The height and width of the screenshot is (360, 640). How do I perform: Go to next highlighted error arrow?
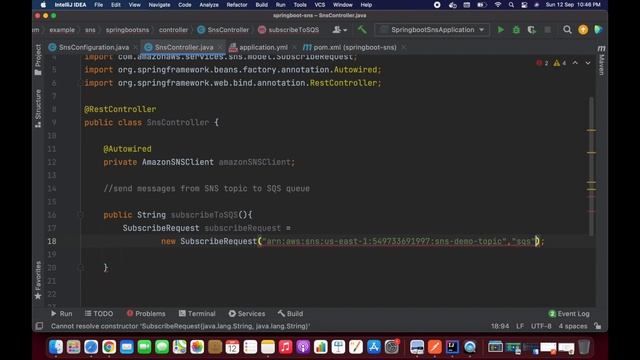(x=588, y=63)
